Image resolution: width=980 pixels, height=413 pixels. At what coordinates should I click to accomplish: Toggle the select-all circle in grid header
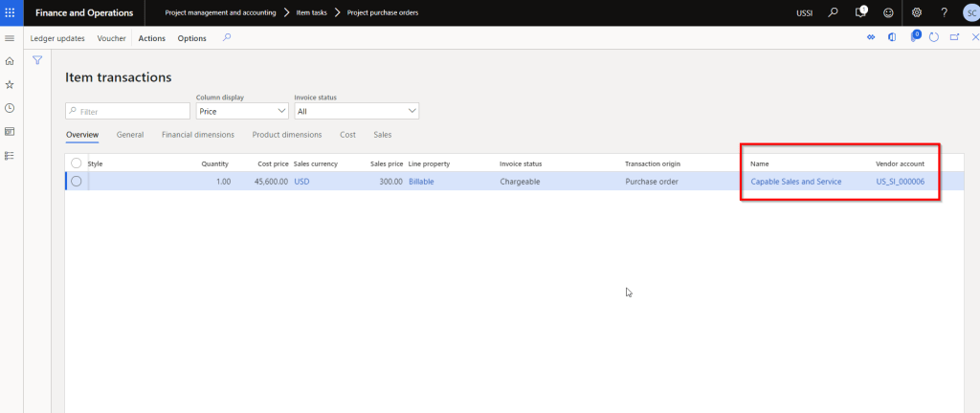point(77,163)
